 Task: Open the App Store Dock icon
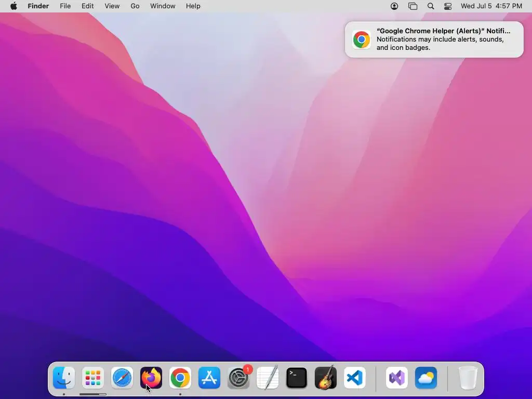pyautogui.click(x=209, y=378)
